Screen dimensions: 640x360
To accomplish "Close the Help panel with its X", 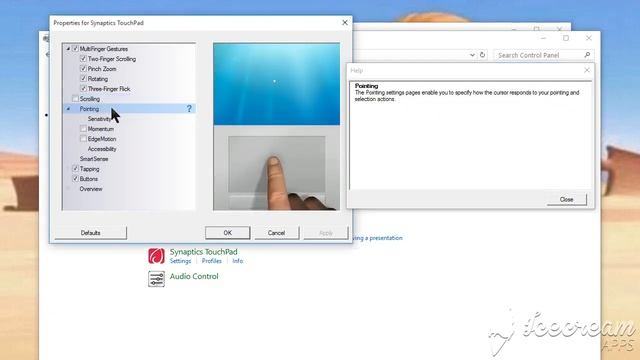I will click(587, 70).
